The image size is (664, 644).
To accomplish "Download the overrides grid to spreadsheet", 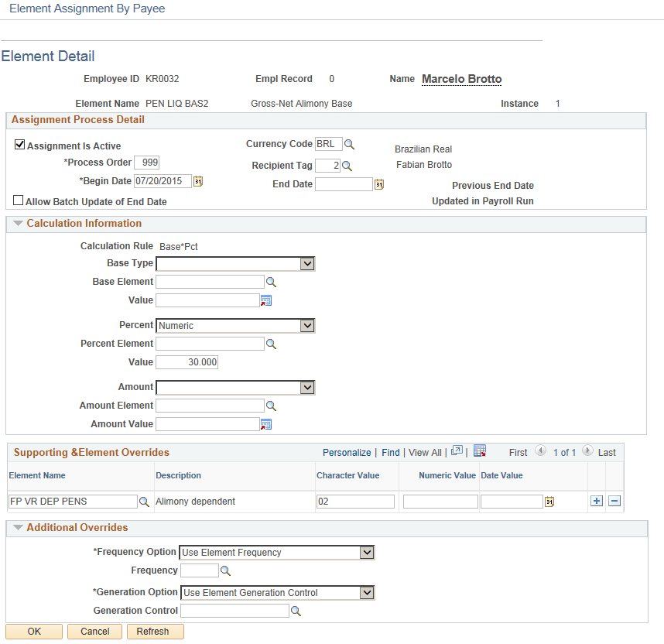I will tap(481, 451).
